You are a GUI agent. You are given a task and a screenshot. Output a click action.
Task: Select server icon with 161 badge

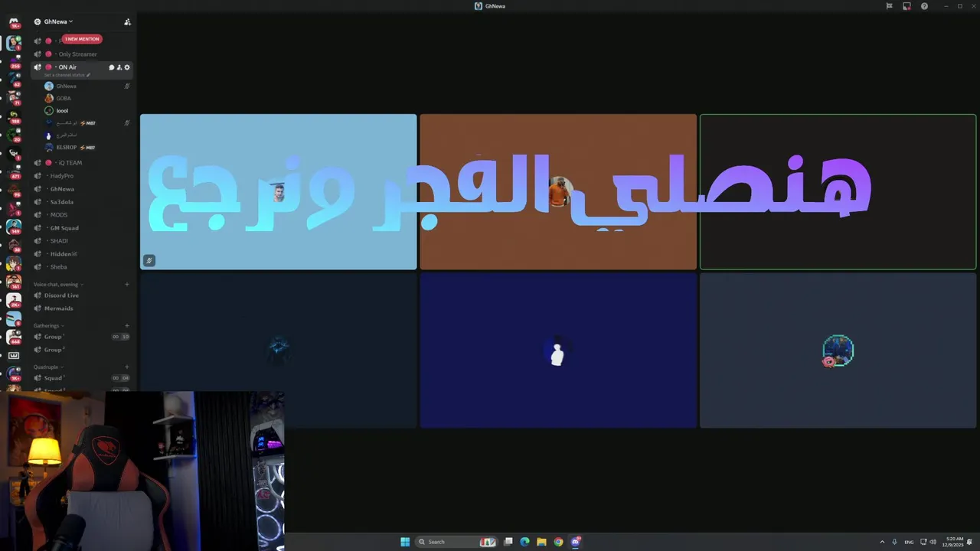coord(14,282)
